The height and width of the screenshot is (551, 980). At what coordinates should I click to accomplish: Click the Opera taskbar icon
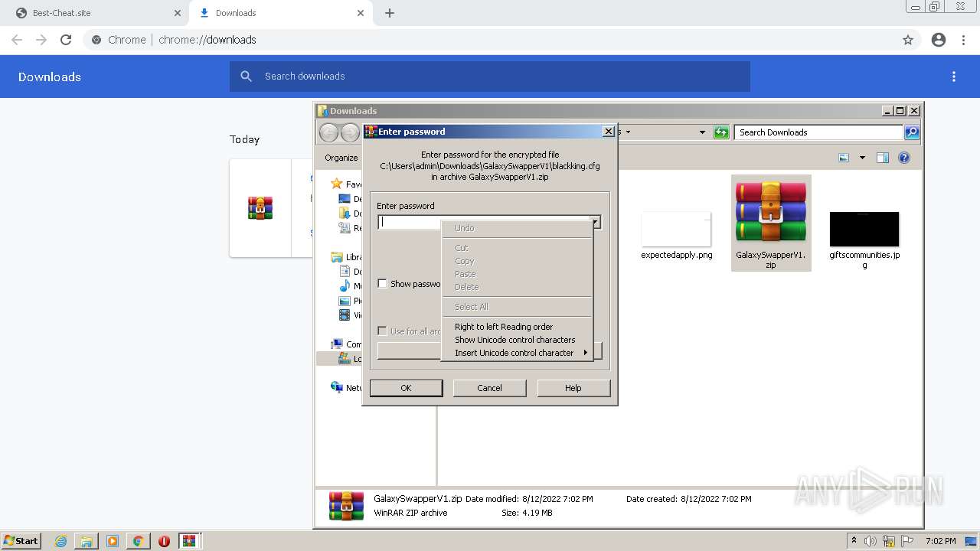click(164, 541)
